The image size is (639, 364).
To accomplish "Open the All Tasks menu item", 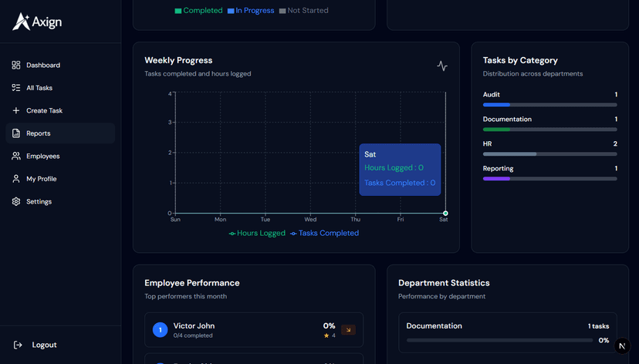I will click(39, 88).
